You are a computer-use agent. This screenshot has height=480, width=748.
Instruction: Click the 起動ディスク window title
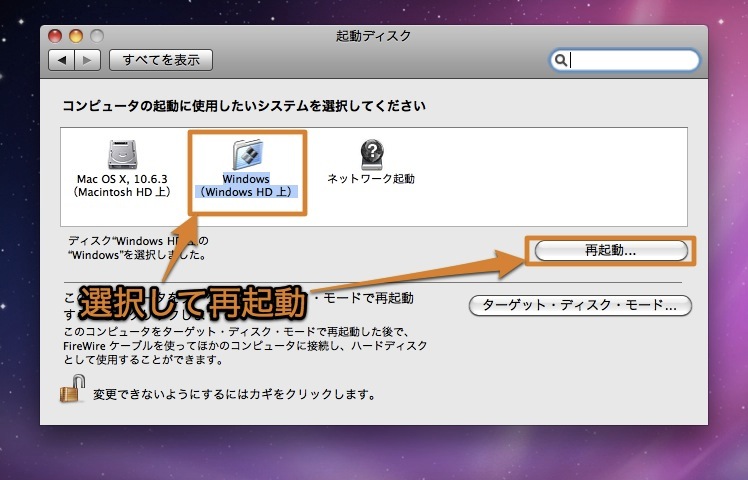click(x=374, y=36)
